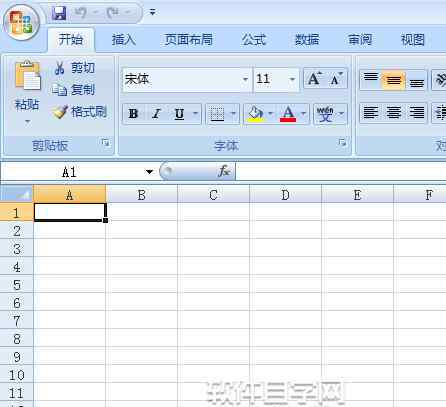Toggle Bold formatting

click(133, 114)
